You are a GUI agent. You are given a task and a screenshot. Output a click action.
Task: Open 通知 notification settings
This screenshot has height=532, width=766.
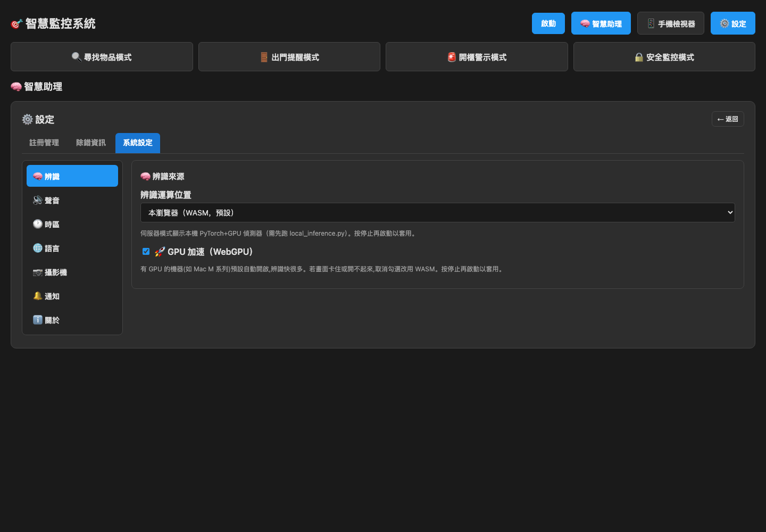(72, 296)
